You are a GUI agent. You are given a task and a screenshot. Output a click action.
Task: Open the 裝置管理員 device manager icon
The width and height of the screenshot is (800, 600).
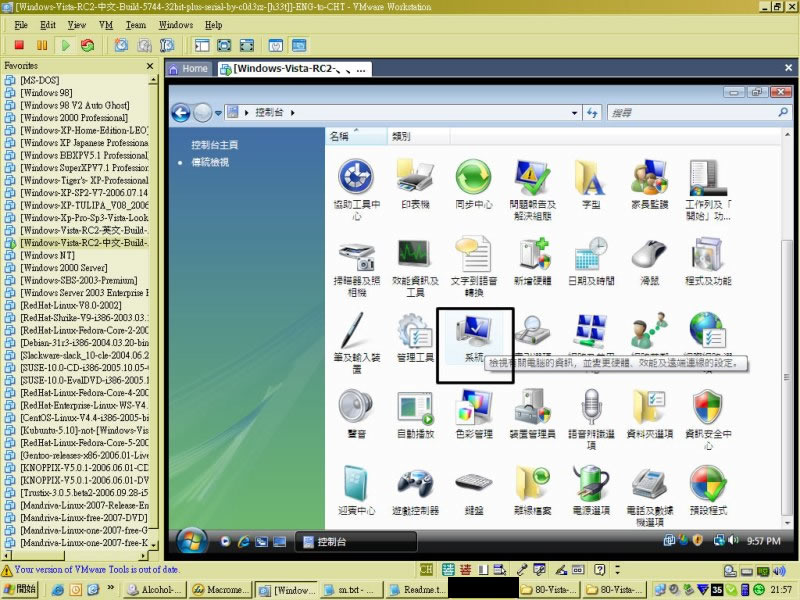tap(533, 413)
